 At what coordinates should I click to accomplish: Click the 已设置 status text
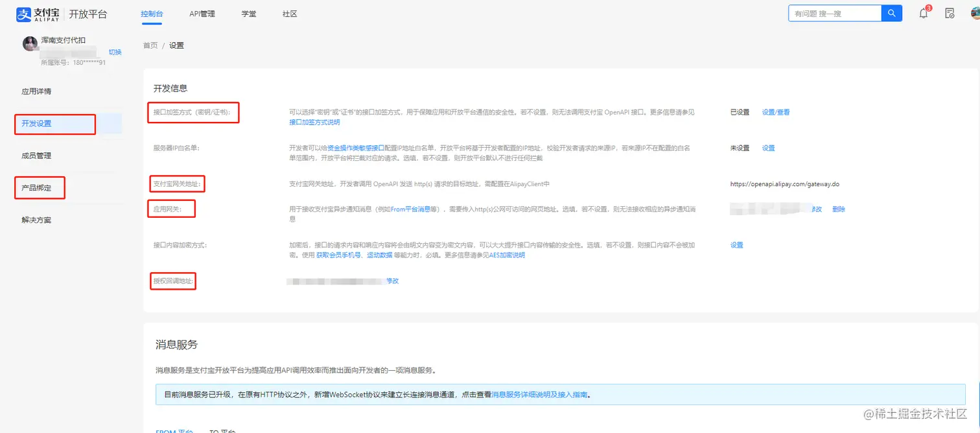tap(740, 112)
